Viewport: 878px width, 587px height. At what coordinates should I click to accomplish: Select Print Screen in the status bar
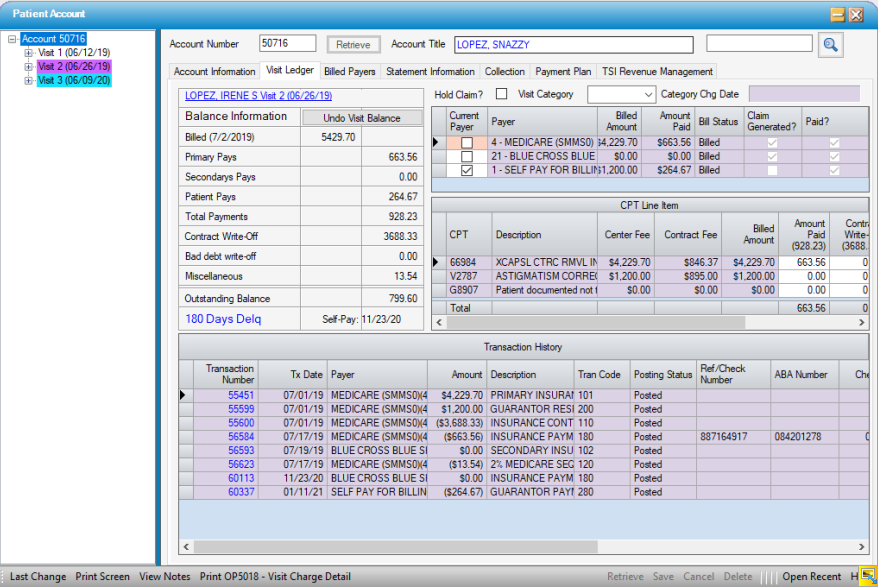click(x=102, y=577)
